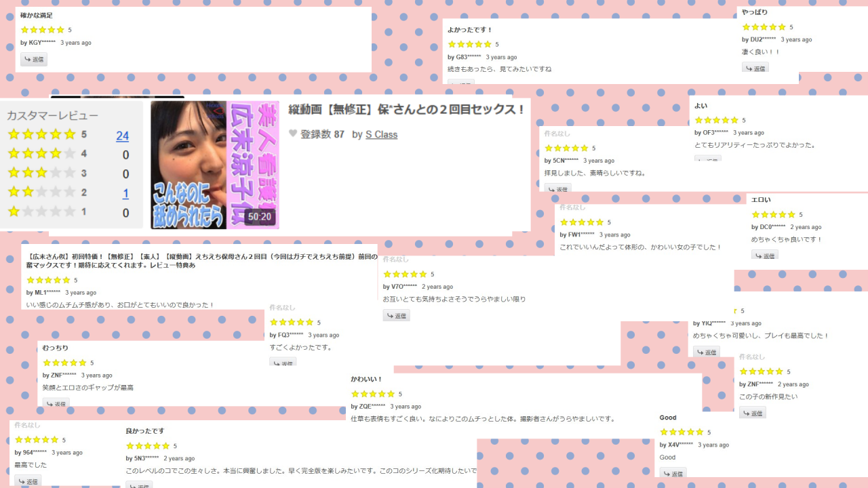The image size is (868, 488).
Task: Click the 返信 button under DU2's review
Action: (755, 68)
